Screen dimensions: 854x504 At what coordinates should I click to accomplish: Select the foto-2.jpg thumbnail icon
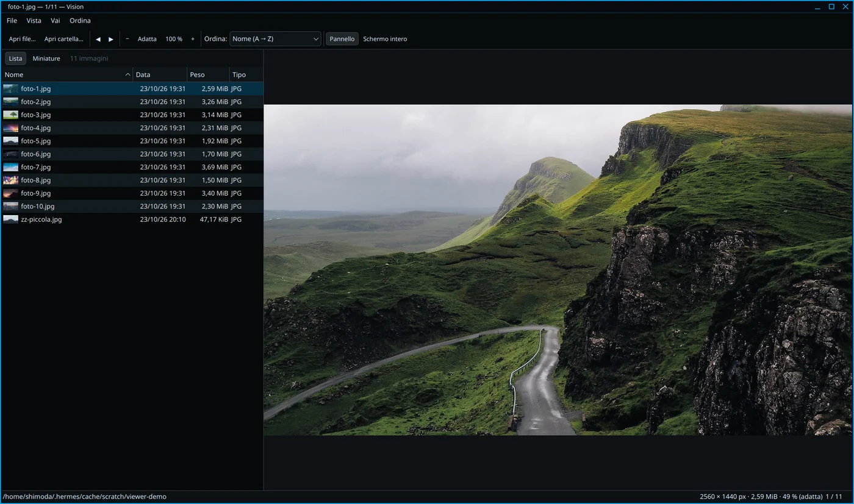click(10, 102)
